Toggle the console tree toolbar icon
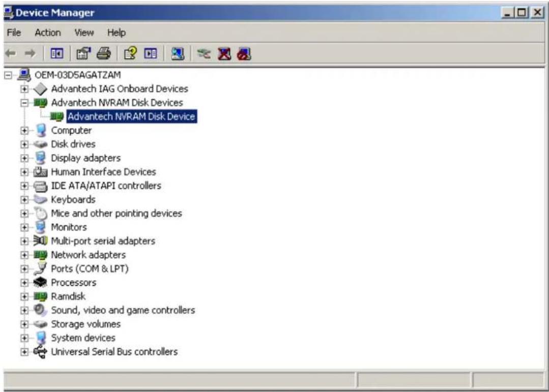The image size is (549, 392). tap(56, 54)
